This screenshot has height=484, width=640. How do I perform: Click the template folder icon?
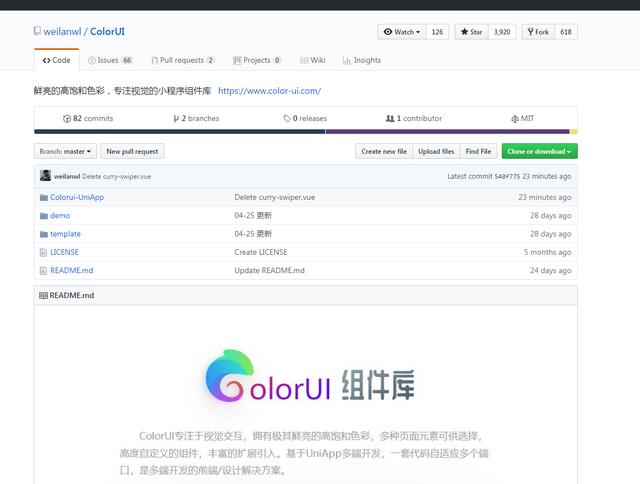click(44, 234)
